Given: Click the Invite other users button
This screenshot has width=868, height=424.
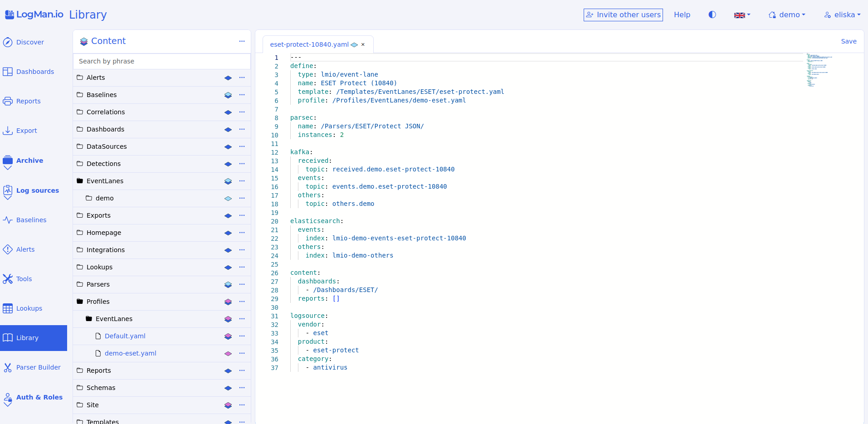Looking at the screenshot, I should [x=623, y=15].
